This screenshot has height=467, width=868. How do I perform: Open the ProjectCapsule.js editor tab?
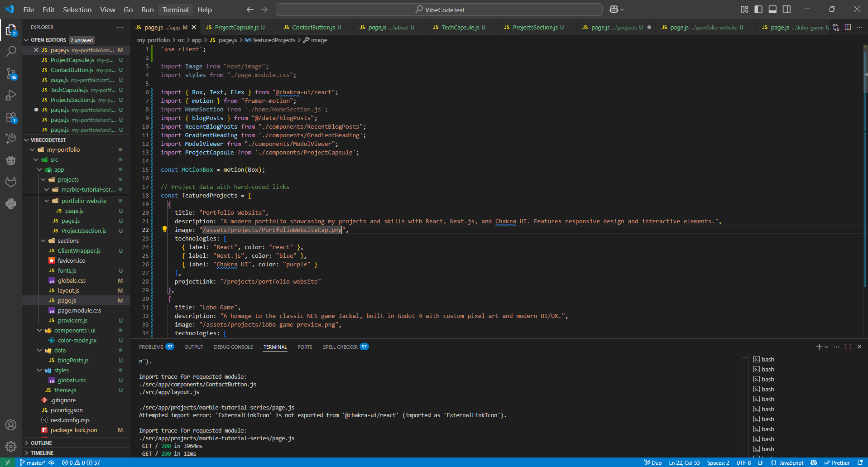pos(237,27)
